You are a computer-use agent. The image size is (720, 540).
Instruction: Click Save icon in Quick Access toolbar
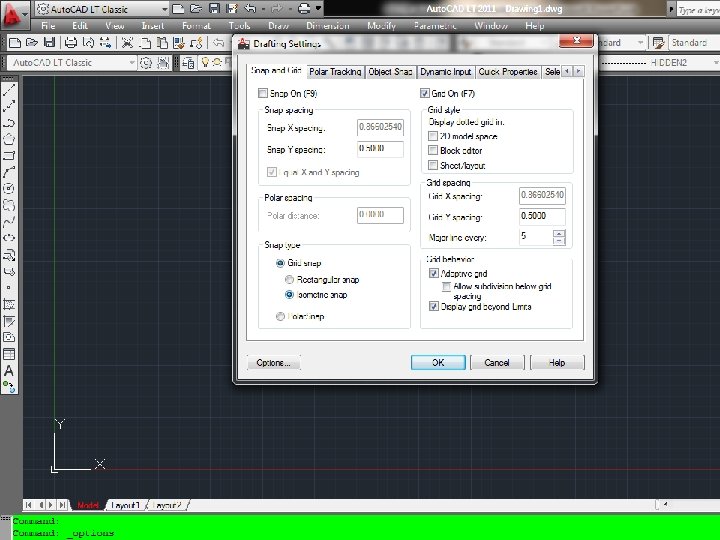click(214, 8)
